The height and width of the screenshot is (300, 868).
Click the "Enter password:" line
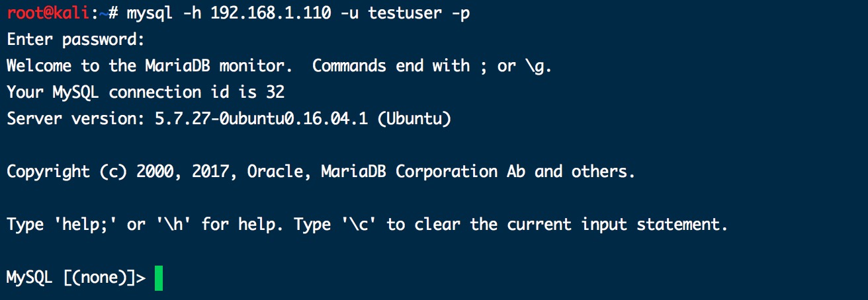point(75,40)
